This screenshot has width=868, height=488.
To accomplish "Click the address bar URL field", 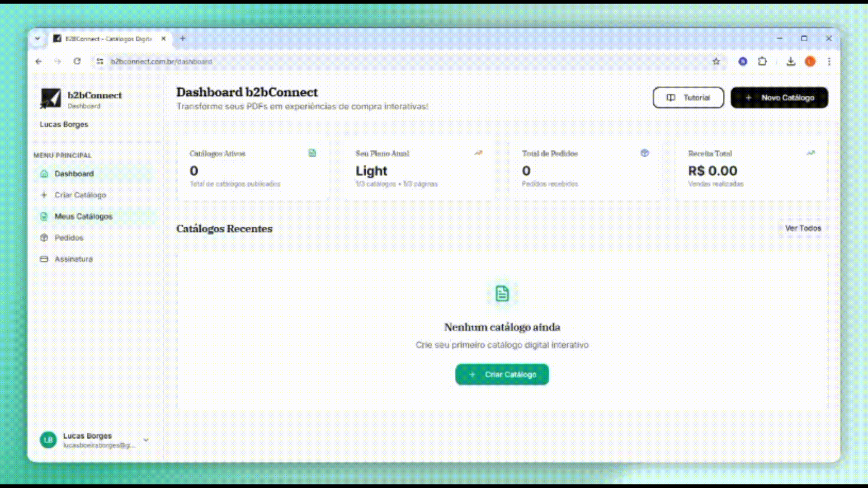I will (x=409, y=61).
